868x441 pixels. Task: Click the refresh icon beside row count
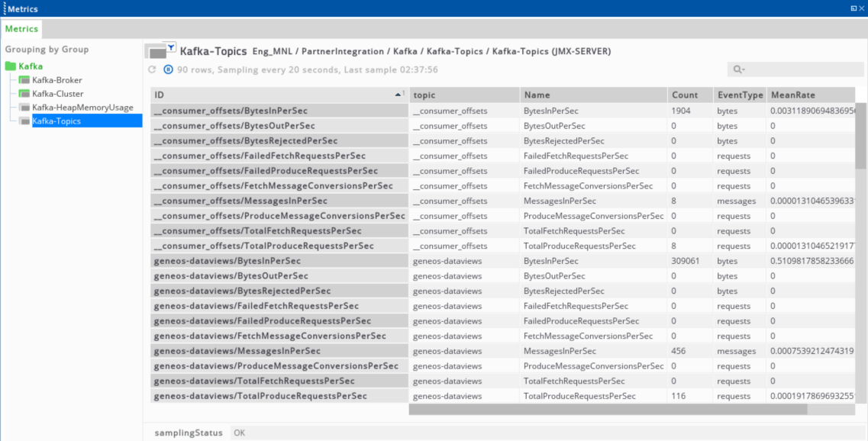[x=152, y=69]
